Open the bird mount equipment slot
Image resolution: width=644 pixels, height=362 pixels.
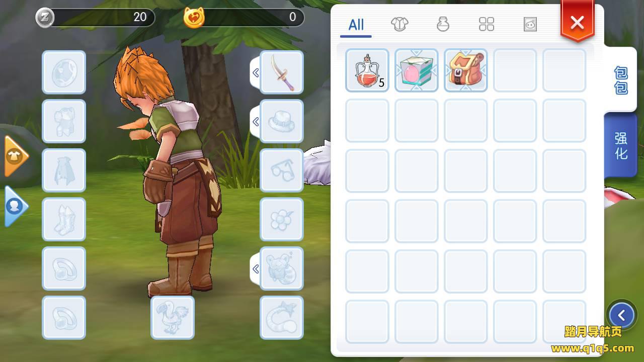point(173,317)
